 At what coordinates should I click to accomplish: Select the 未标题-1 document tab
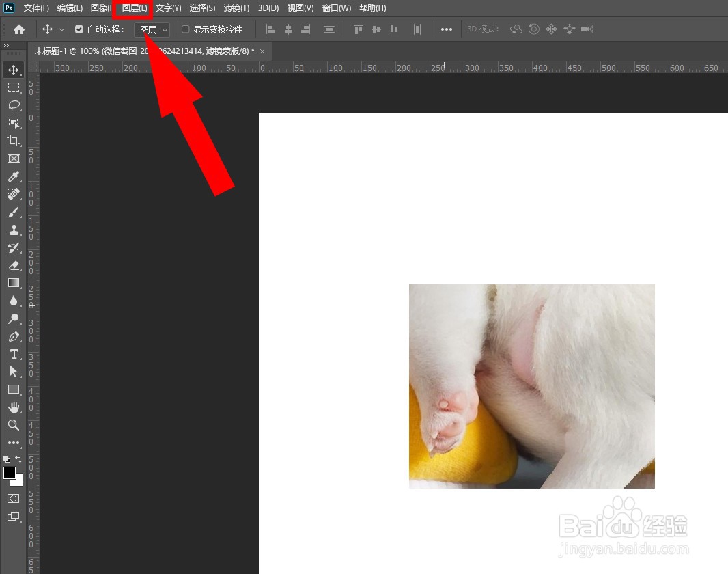click(144, 51)
